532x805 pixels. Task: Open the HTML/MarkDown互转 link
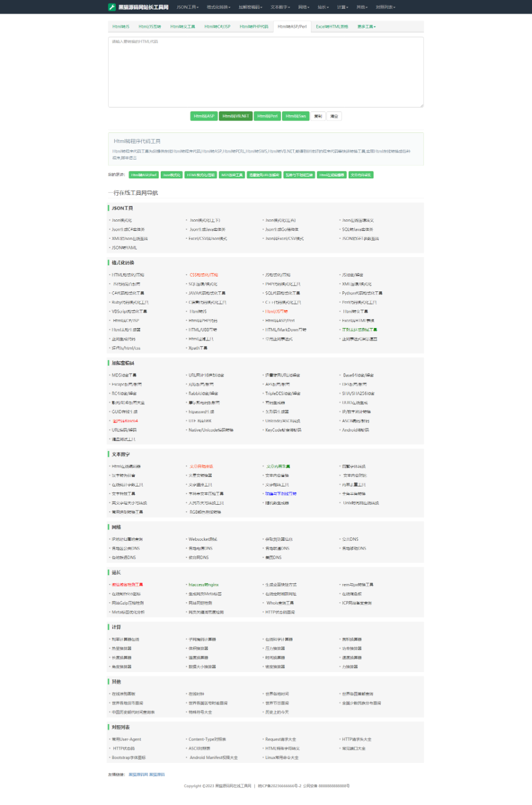click(286, 330)
